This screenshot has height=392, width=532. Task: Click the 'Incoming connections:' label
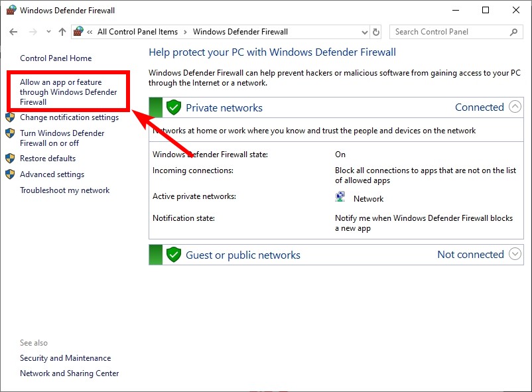(193, 170)
